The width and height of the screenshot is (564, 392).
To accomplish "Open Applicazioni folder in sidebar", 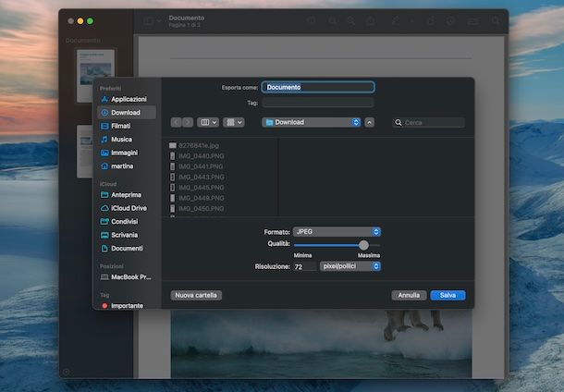I will coord(129,99).
